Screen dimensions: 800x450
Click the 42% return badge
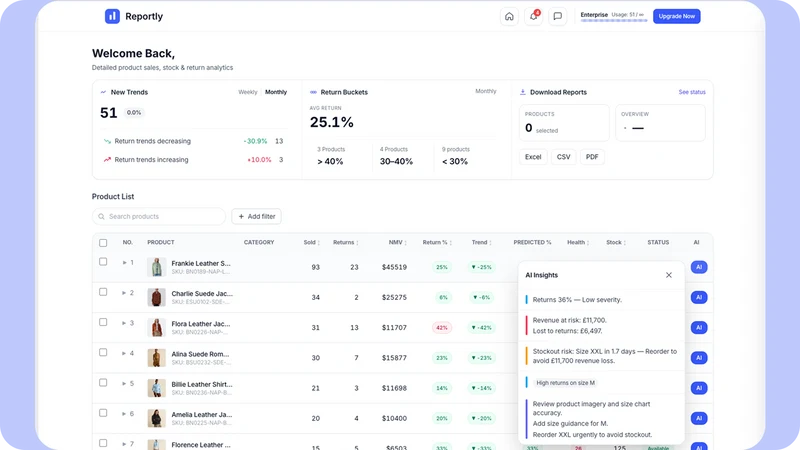(442, 328)
